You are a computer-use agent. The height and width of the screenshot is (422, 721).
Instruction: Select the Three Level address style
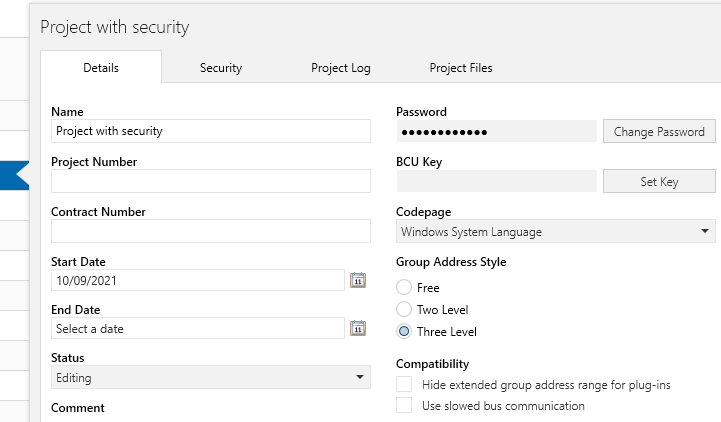coord(404,331)
